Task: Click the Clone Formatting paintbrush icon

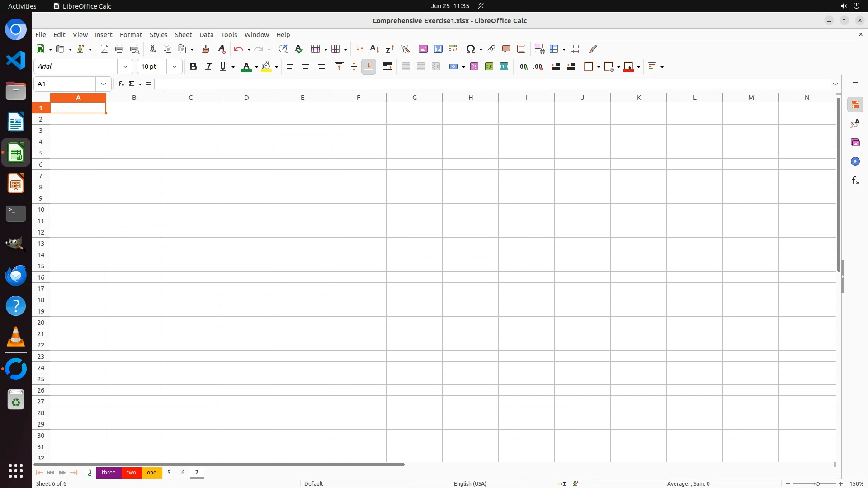Action: click(x=206, y=49)
